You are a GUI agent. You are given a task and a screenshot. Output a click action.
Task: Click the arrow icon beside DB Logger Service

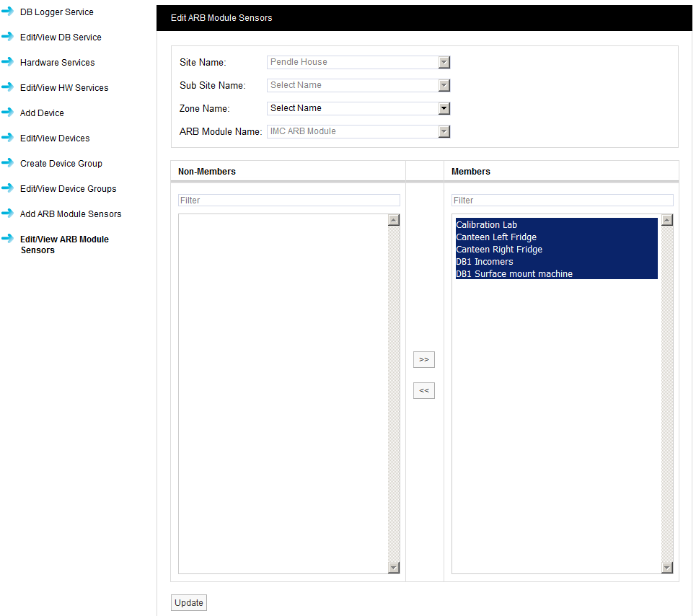point(8,12)
